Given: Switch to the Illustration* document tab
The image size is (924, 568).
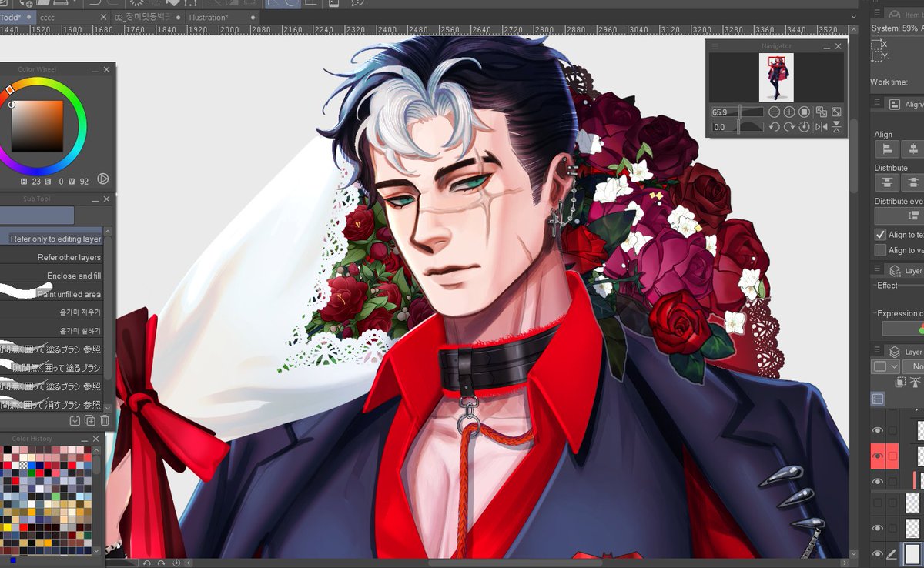Looking at the screenshot, I should [x=221, y=17].
